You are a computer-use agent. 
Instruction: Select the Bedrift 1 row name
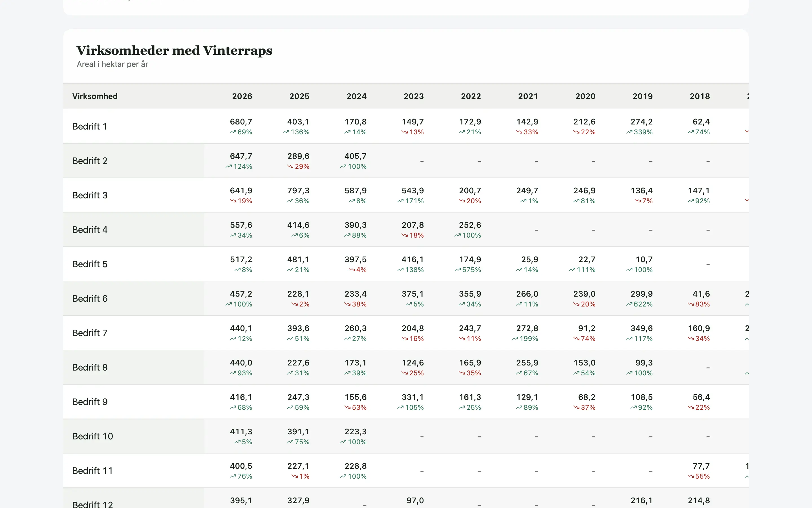(90, 126)
